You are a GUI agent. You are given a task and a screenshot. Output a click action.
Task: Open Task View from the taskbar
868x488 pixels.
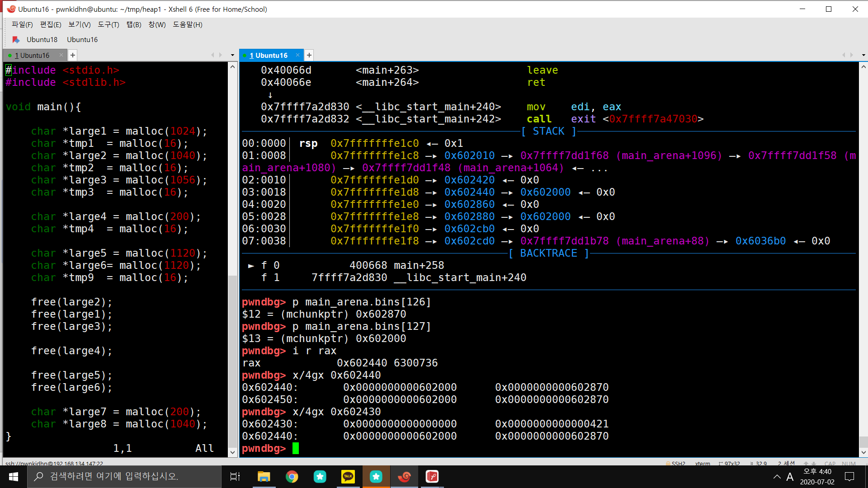235,477
